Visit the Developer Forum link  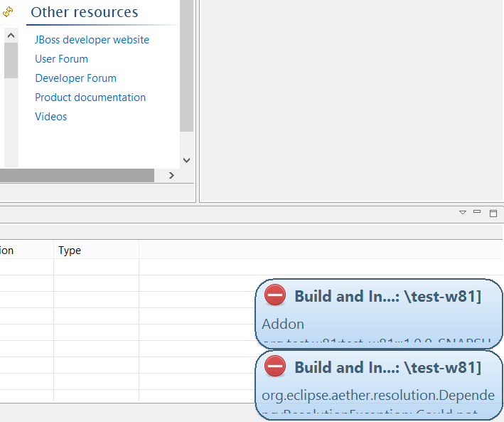tap(75, 78)
